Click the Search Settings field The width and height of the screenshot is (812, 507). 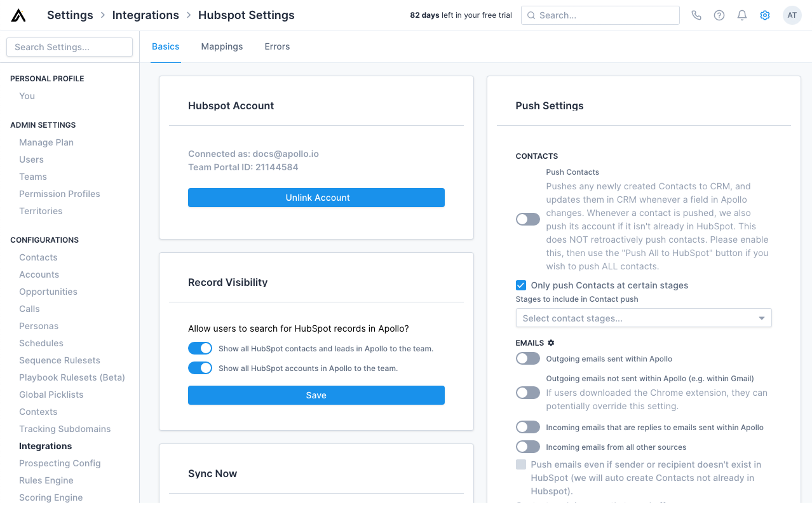[x=69, y=46]
